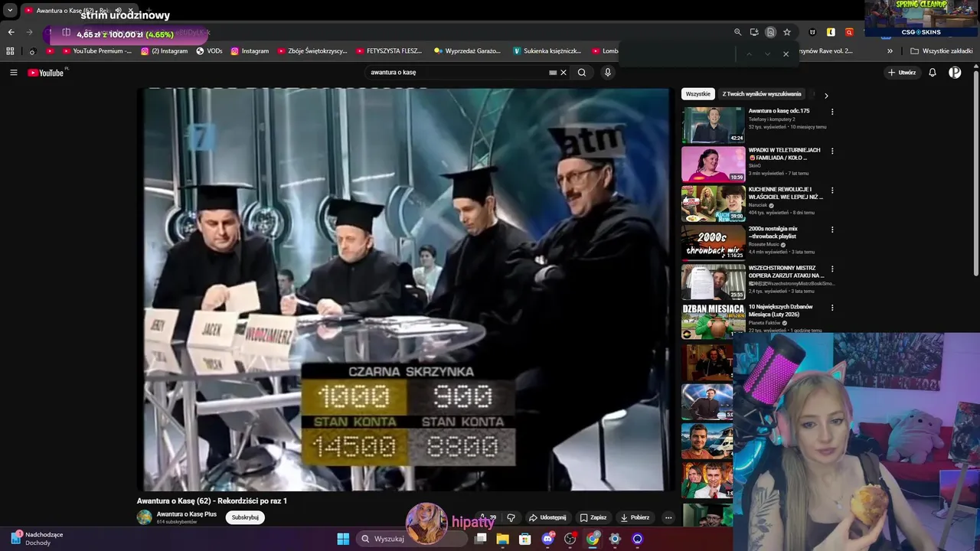Go to YouTube home via logo

click(46, 73)
